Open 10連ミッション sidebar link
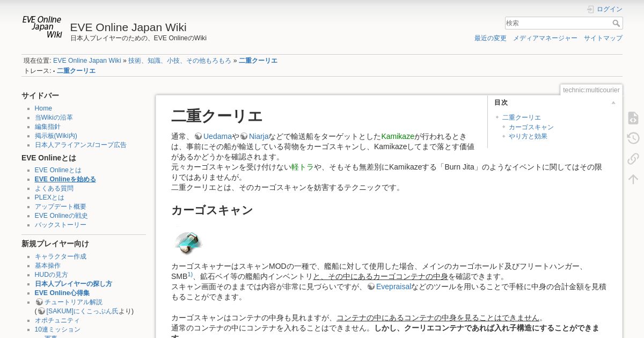The width and height of the screenshot is (644, 338). click(57, 329)
